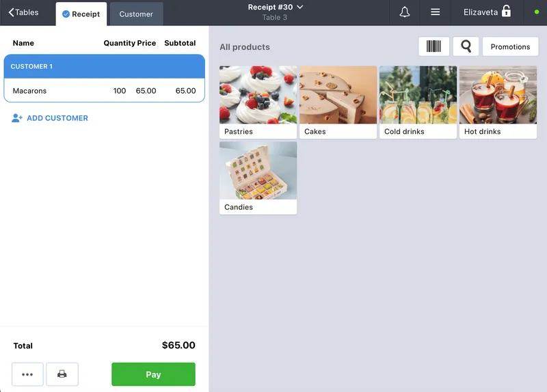
Task: Select the Macarons line item
Action: (105, 91)
